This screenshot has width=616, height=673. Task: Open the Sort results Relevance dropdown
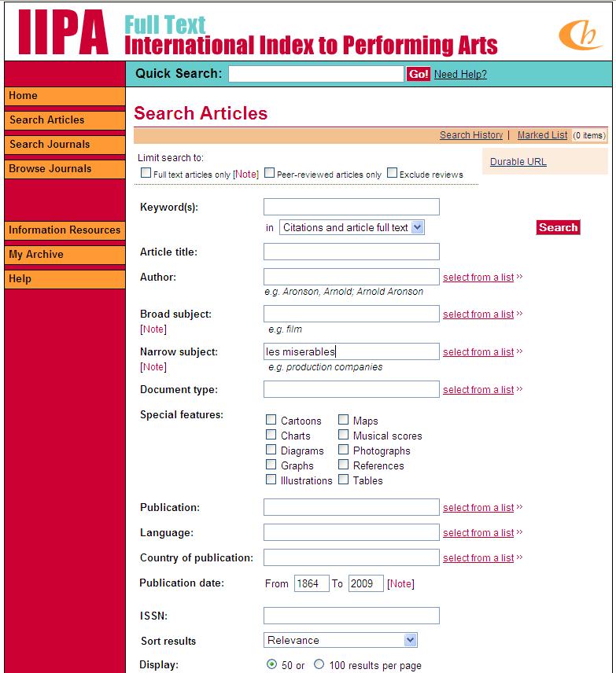click(340, 641)
